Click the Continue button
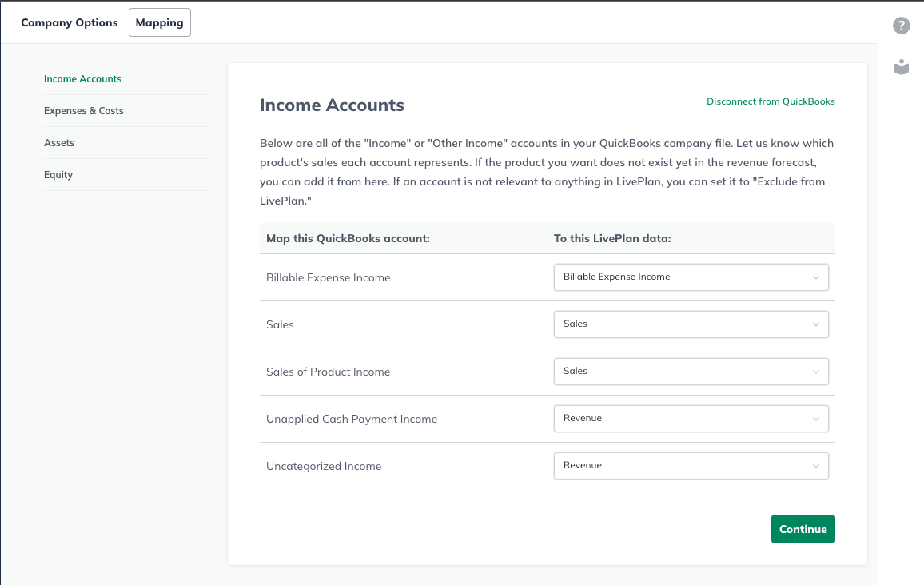924x585 pixels. 803,529
